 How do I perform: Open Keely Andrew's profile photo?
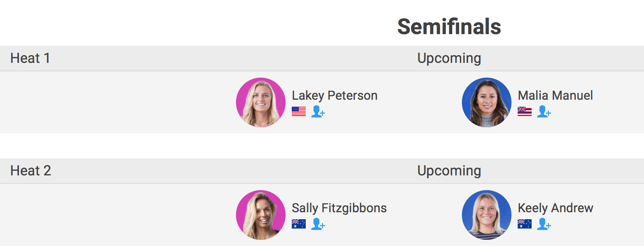(487, 215)
